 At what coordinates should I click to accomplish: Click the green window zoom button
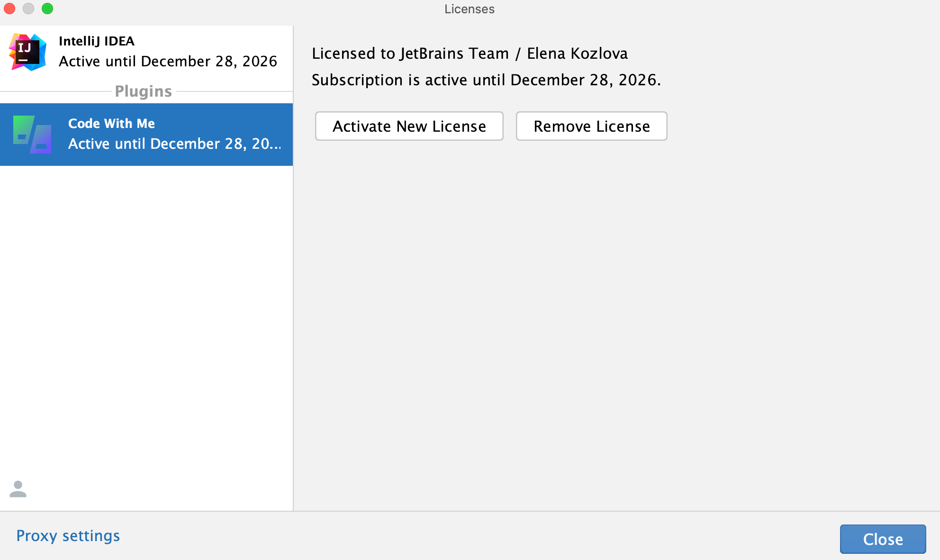point(47,9)
